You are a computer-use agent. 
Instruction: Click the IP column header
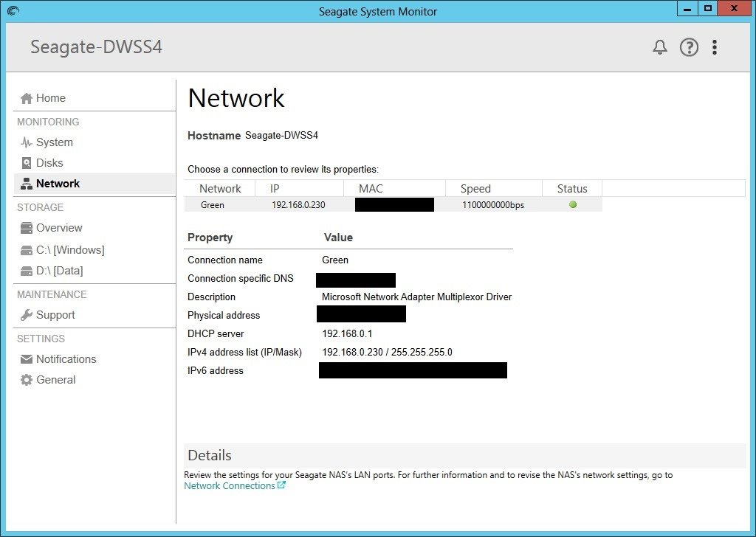(x=300, y=188)
